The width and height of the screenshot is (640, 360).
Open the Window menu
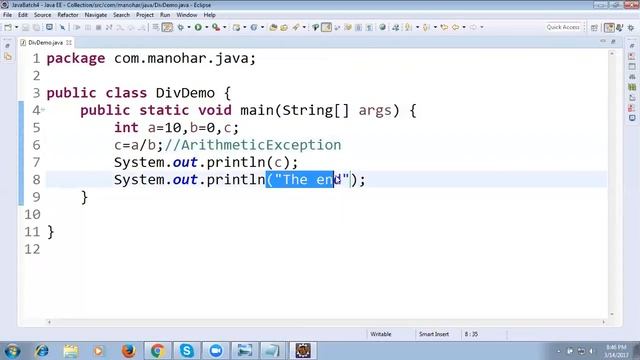(187, 15)
